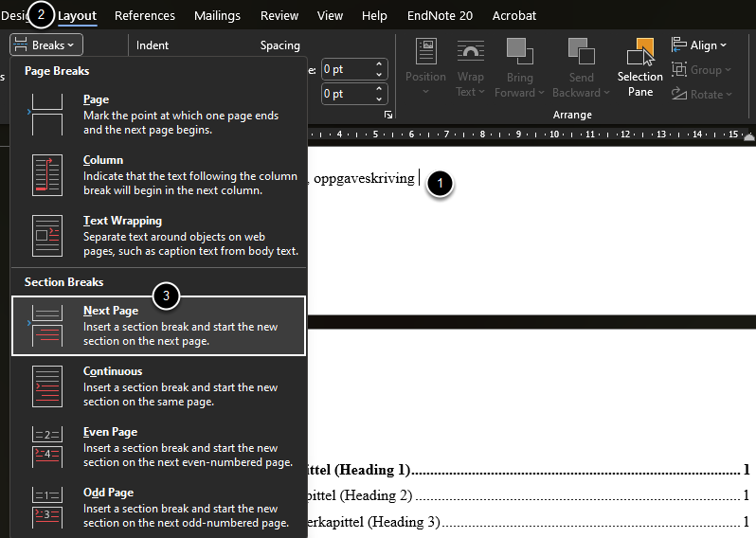Viewport: 756px width, 538px height.
Task: Open Paragraph settings dialog launcher
Action: (388, 115)
